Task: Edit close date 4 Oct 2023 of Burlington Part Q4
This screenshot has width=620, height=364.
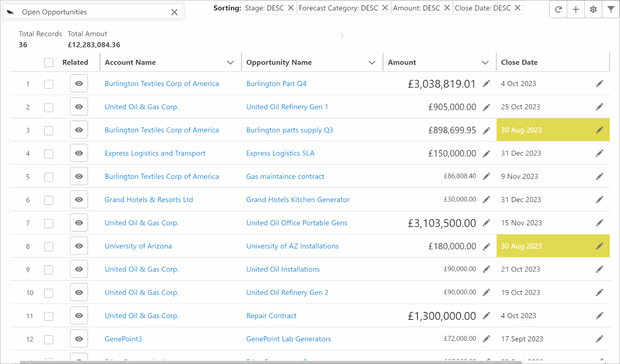Action: click(599, 83)
